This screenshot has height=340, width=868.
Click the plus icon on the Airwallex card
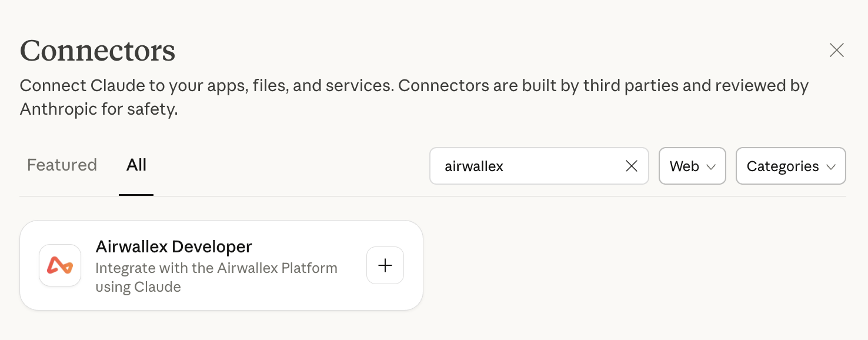pos(385,265)
